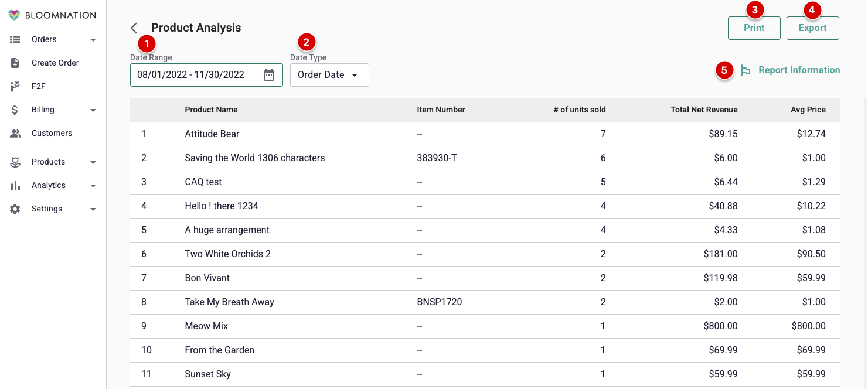Image resolution: width=868 pixels, height=389 pixels.
Task: Click the Print button
Action: (754, 28)
